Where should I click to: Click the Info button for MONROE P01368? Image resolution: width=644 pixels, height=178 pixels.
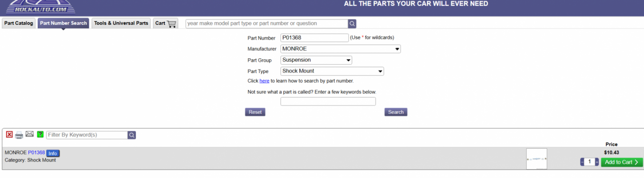53,154
